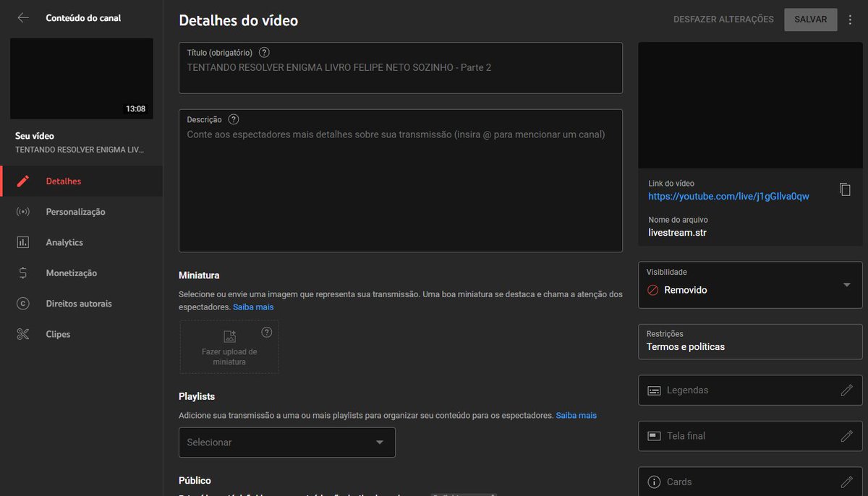Click the Seu vídeo label in sidebar

tap(35, 136)
